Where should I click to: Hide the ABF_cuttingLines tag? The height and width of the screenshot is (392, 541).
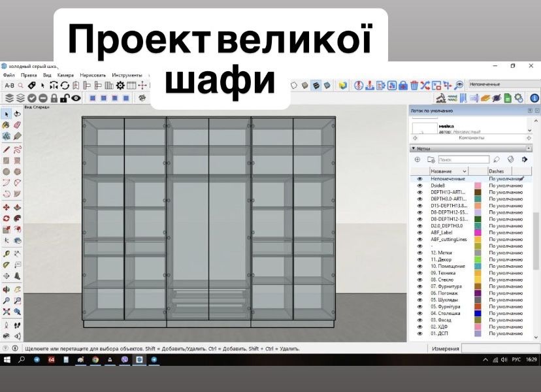point(420,240)
